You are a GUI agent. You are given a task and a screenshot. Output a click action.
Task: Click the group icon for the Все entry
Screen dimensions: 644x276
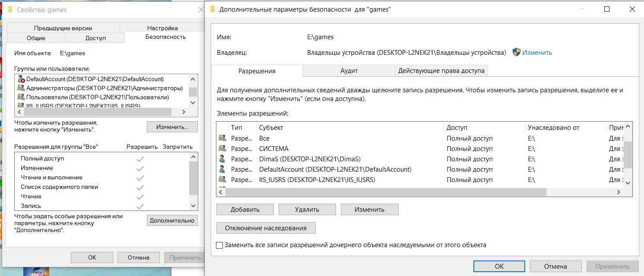tap(222, 138)
